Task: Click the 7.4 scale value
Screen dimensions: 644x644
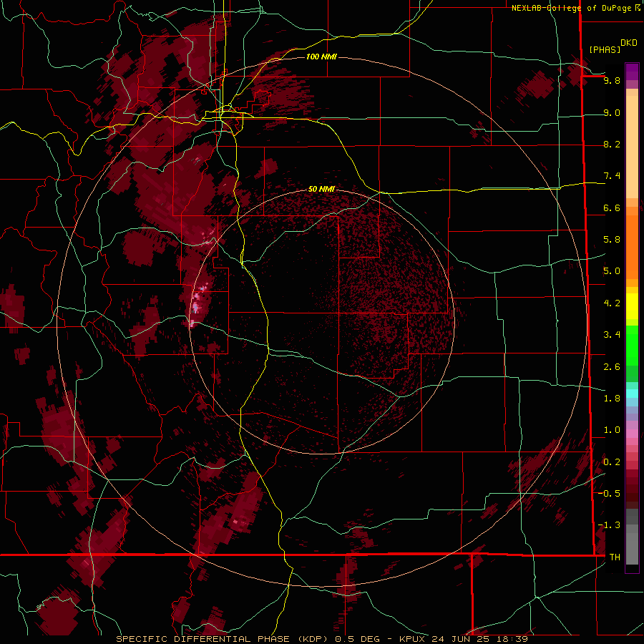Action: (x=612, y=176)
